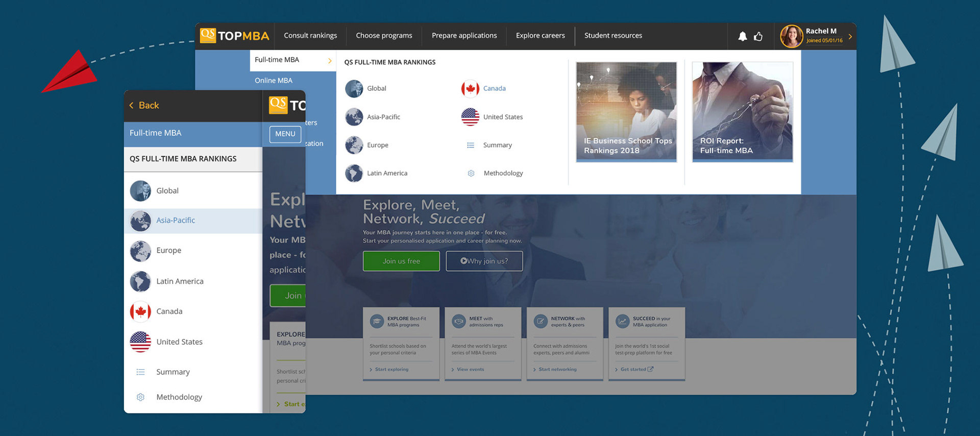Select Asia-Pacific text in mobile panel
Viewport: 980px width, 436px height.
(176, 221)
